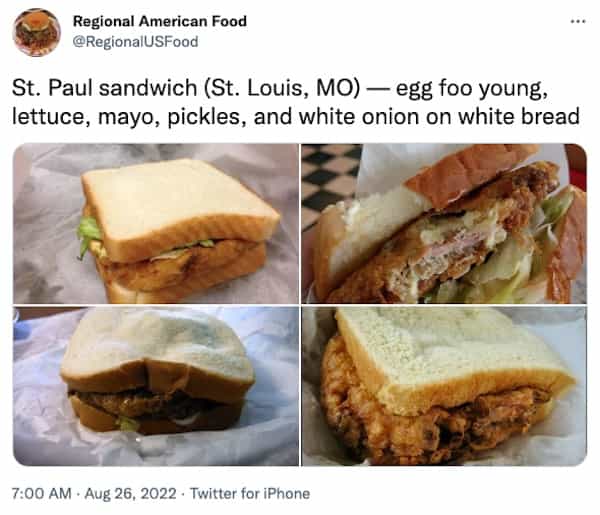View the bottom-left sandwich on blue paper

(156, 386)
